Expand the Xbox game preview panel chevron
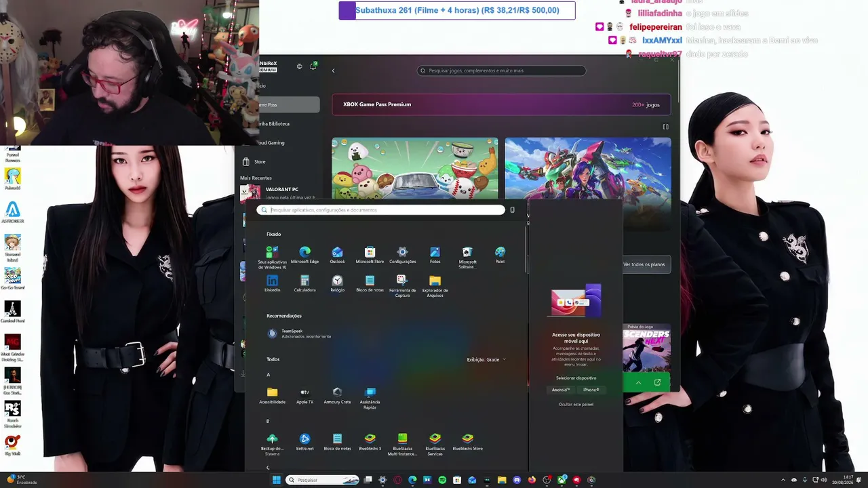 pyautogui.click(x=638, y=383)
